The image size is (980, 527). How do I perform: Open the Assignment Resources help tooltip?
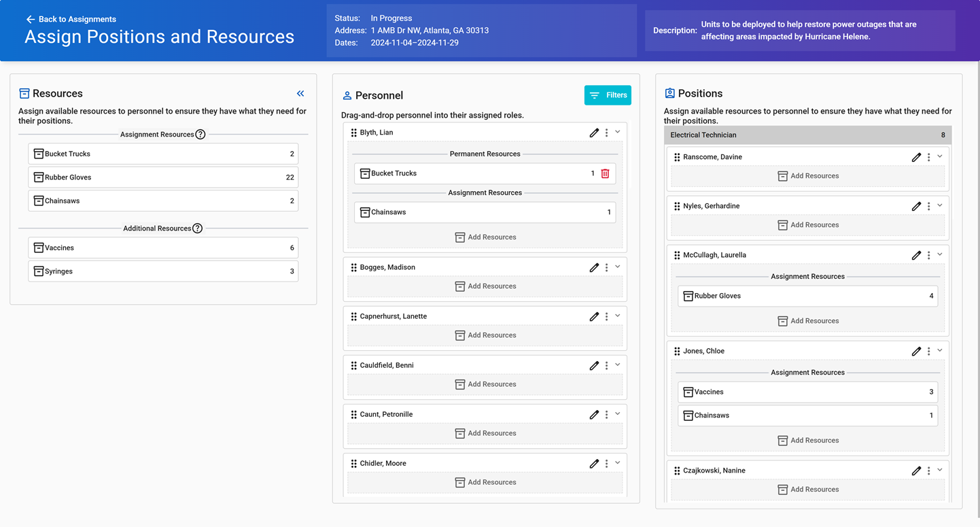click(x=200, y=134)
